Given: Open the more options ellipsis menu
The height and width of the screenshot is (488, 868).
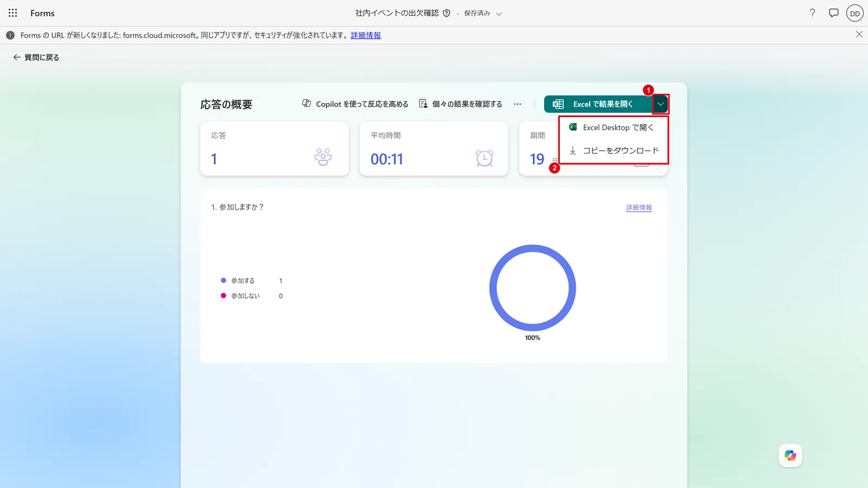Looking at the screenshot, I should click(x=518, y=104).
